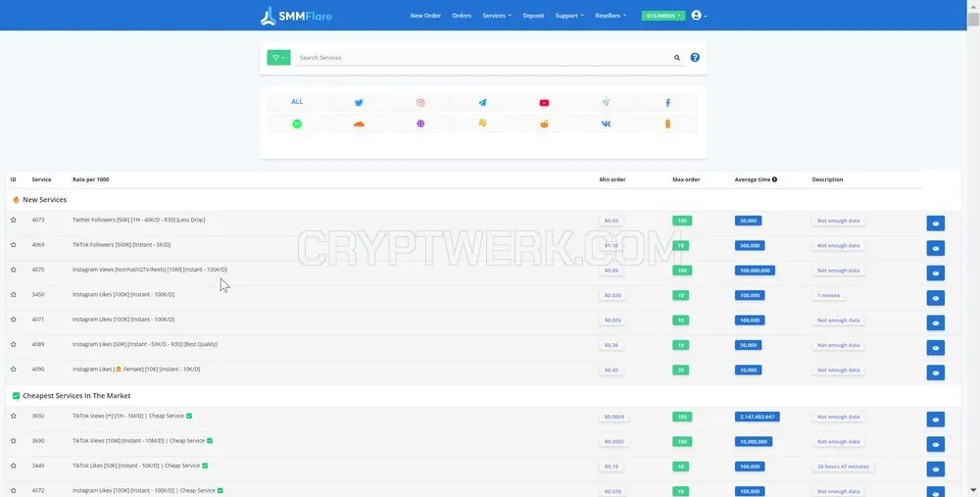Screen dimensions: 980x497
Task: View details for Instagram Views service 4070
Action: click(x=936, y=273)
